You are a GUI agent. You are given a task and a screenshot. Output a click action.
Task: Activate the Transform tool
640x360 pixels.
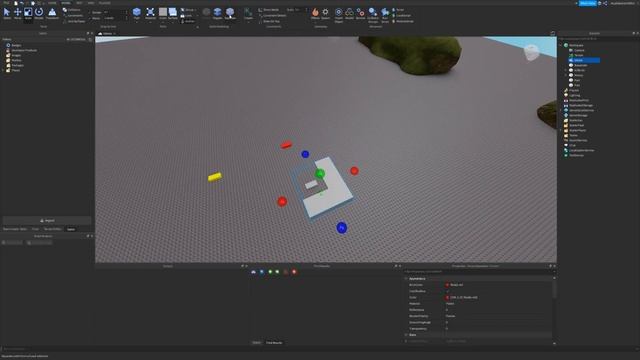pyautogui.click(x=52, y=13)
